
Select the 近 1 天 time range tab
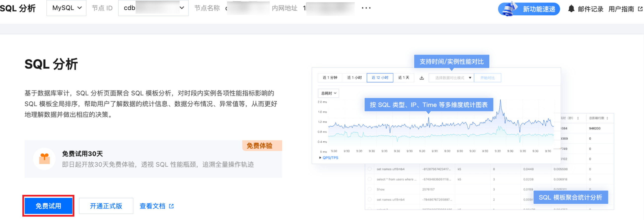click(x=404, y=78)
